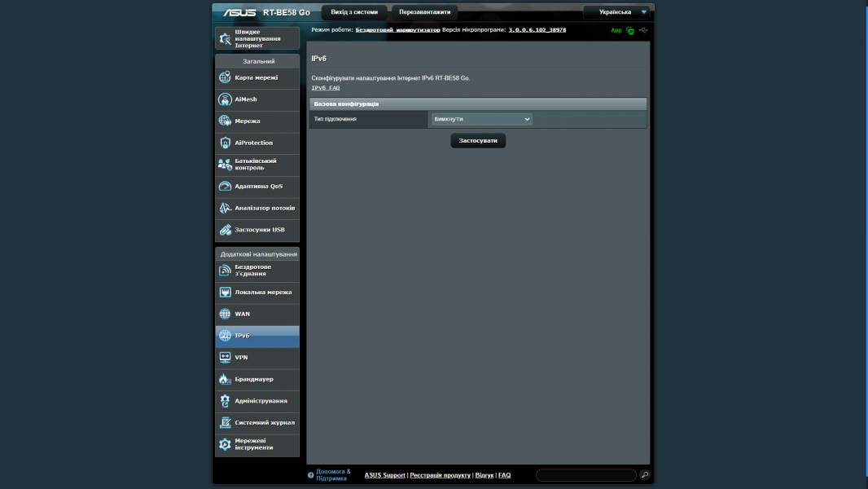
Task: Focus the search input field at bottom
Action: [x=585, y=474]
